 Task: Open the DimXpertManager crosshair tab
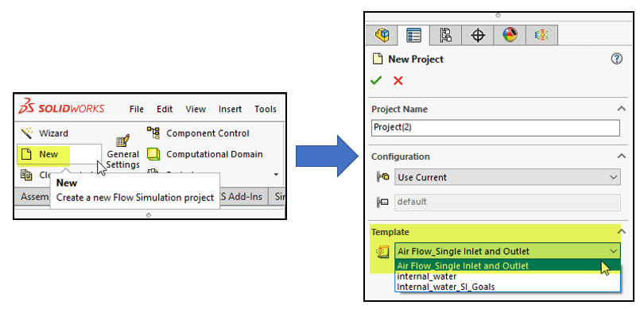(477, 35)
